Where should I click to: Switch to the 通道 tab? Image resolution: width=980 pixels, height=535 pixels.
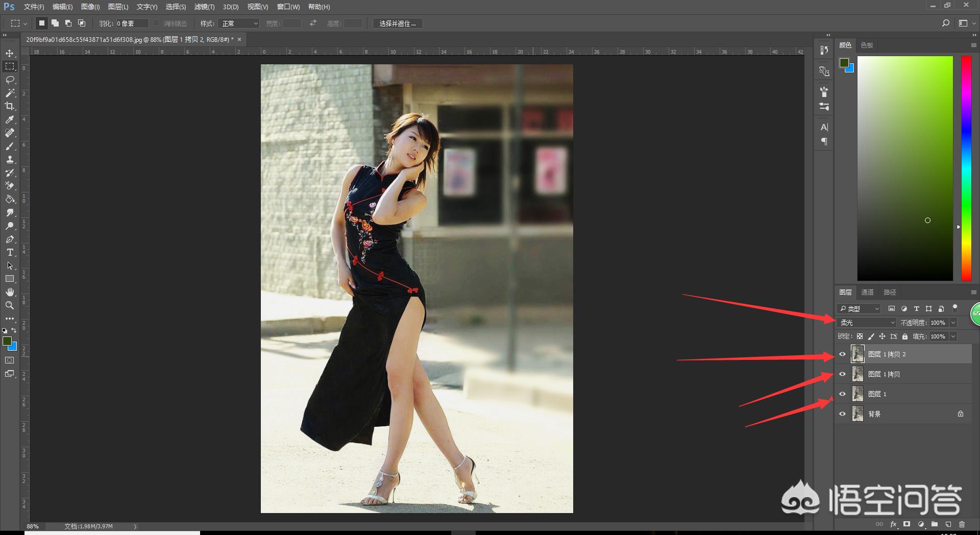click(x=867, y=293)
